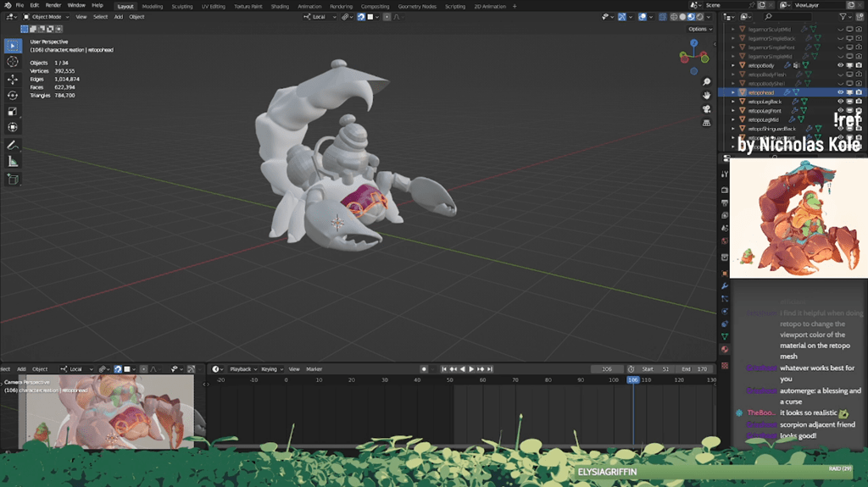Screen dimensions: 868x487
Task: Select the Annotate tool
Action: (x=13, y=146)
